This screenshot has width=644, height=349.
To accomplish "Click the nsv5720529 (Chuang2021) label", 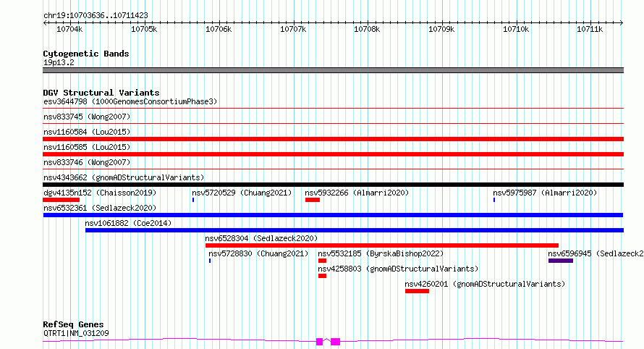I will coord(242,193).
